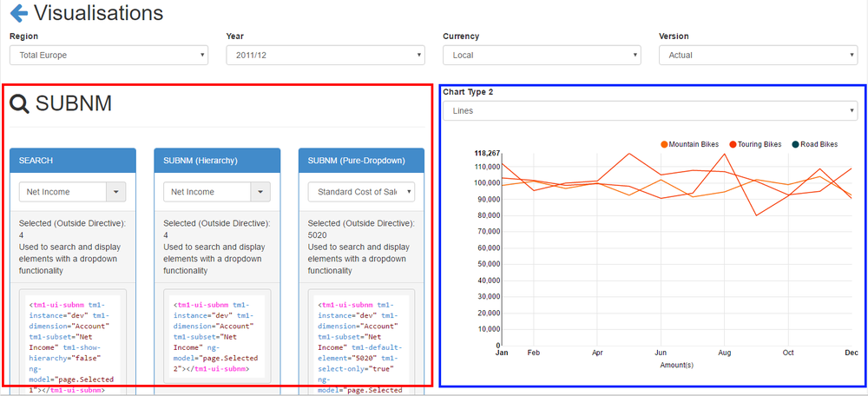868x396 pixels.
Task: Open the Year dropdown showing 2011/12
Action: click(x=325, y=55)
